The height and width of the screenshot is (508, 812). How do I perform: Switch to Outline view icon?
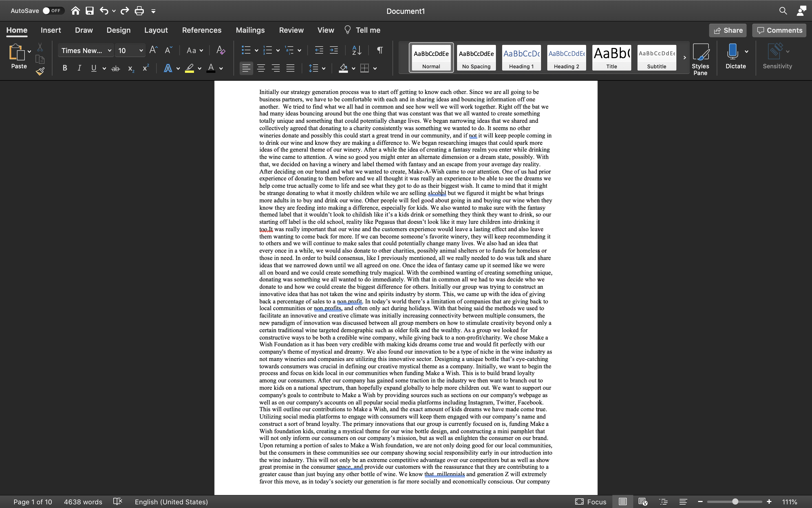[x=663, y=502]
